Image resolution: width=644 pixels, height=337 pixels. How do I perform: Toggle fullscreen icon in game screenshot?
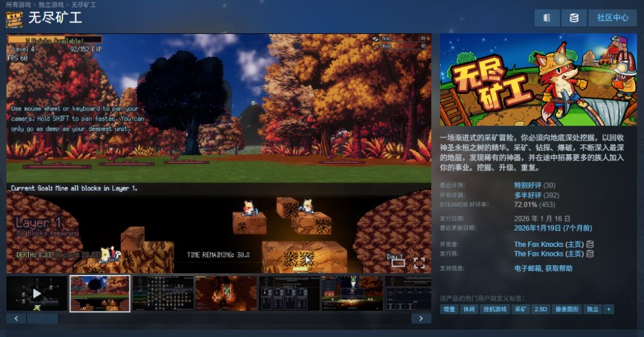419,263
